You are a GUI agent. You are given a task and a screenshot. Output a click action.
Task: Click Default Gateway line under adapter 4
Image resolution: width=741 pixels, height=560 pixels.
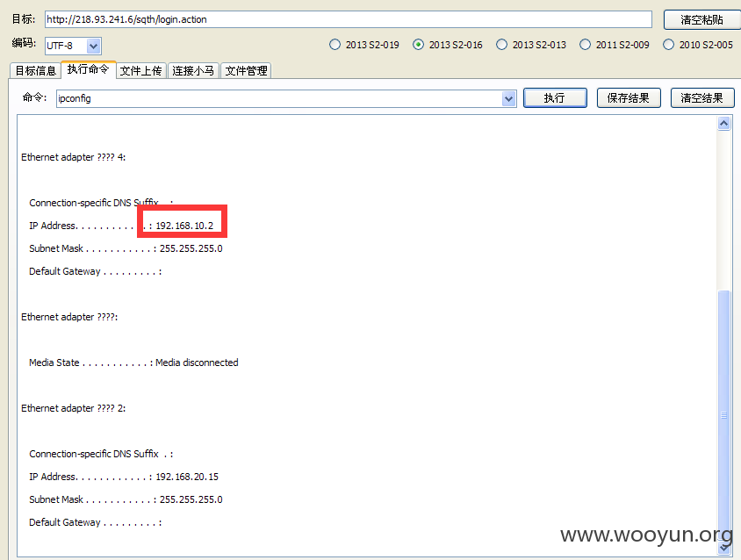tap(96, 272)
